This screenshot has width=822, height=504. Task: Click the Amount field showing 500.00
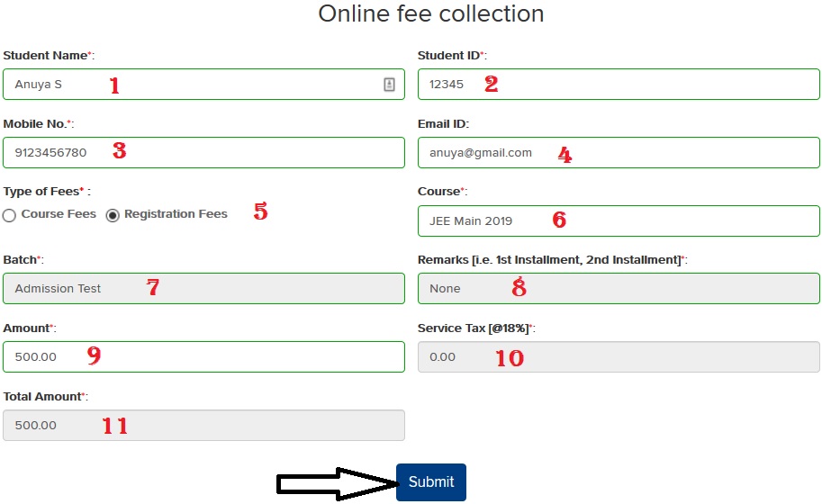pos(203,356)
